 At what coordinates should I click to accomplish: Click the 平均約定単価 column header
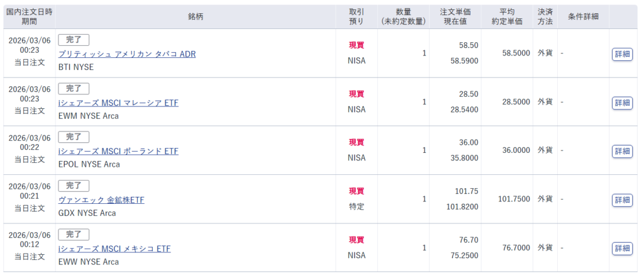(506, 16)
